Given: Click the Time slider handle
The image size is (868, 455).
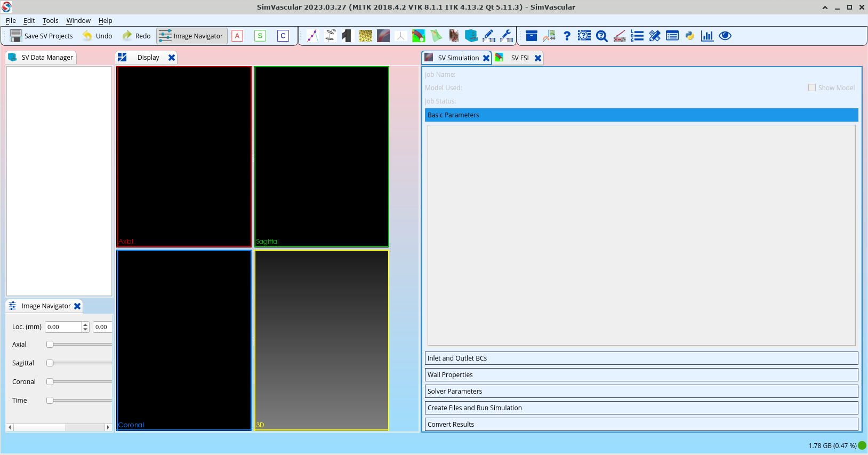Looking at the screenshot, I should click(x=50, y=400).
